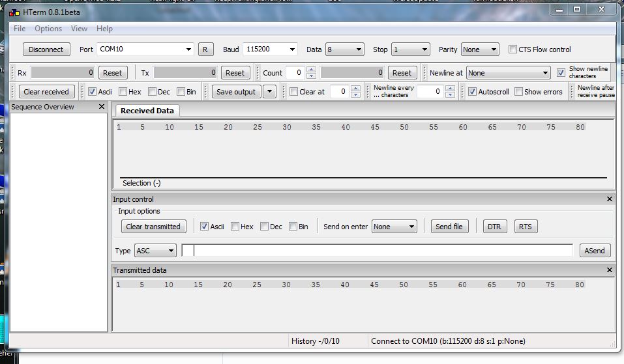
Task: Open the Port COM10 dropdown
Action: click(188, 49)
